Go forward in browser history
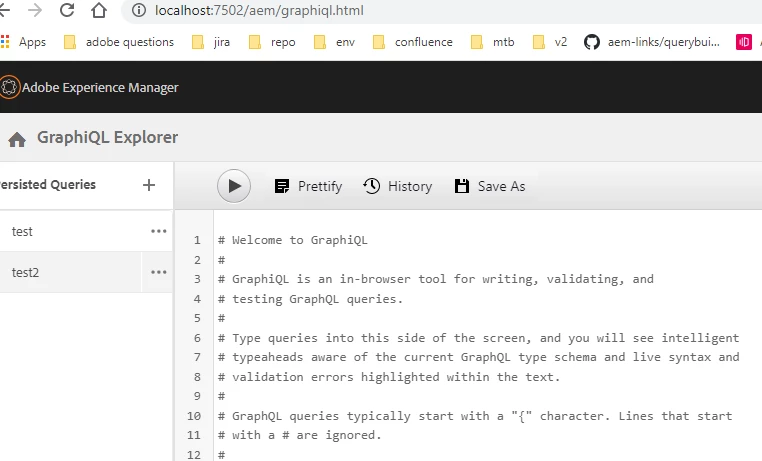The height and width of the screenshot is (461, 762). (x=35, y=10)
